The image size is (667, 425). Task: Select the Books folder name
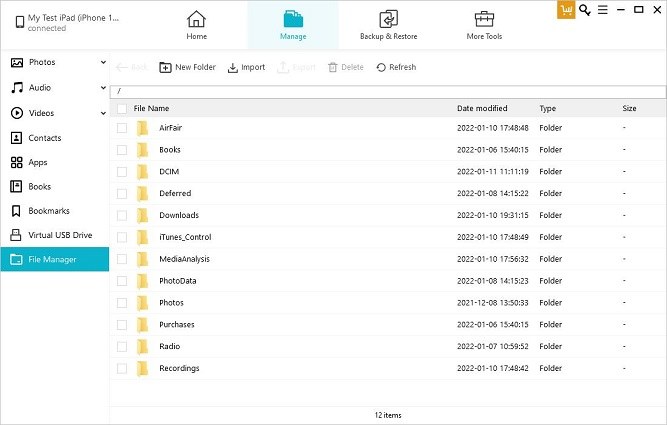(x=170, y=150)
